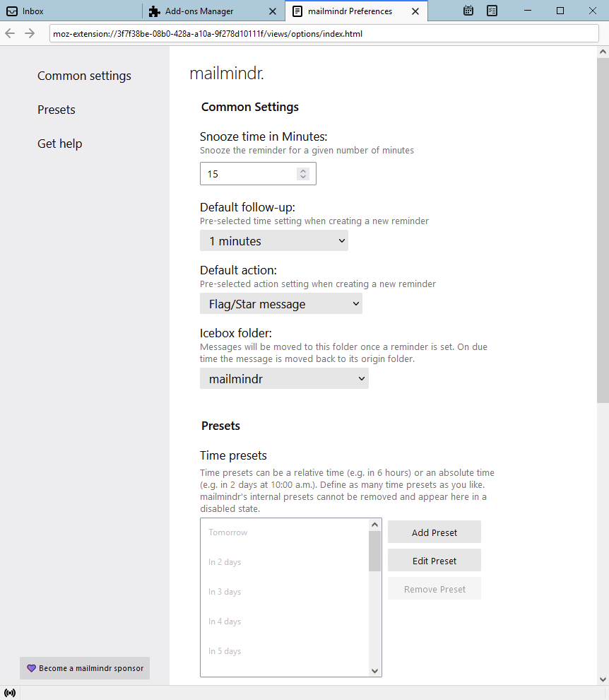Click the preset list scrollbar thumb
This screenshot has height=700, width=609.
[x=374, y=552]
